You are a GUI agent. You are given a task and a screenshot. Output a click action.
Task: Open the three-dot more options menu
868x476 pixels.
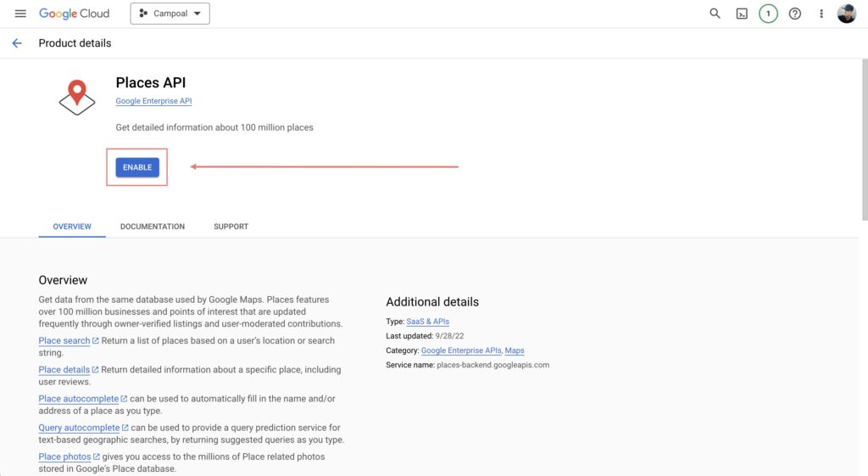coord(821,14)
